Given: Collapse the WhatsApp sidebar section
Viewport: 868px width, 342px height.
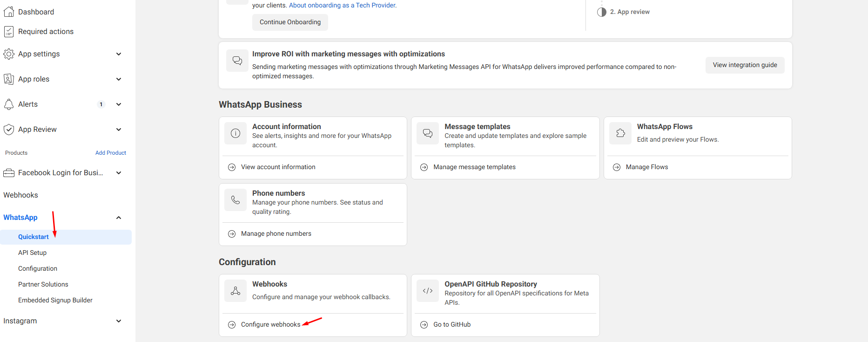Looking at the screenshot, I should (x=119, y=218).
